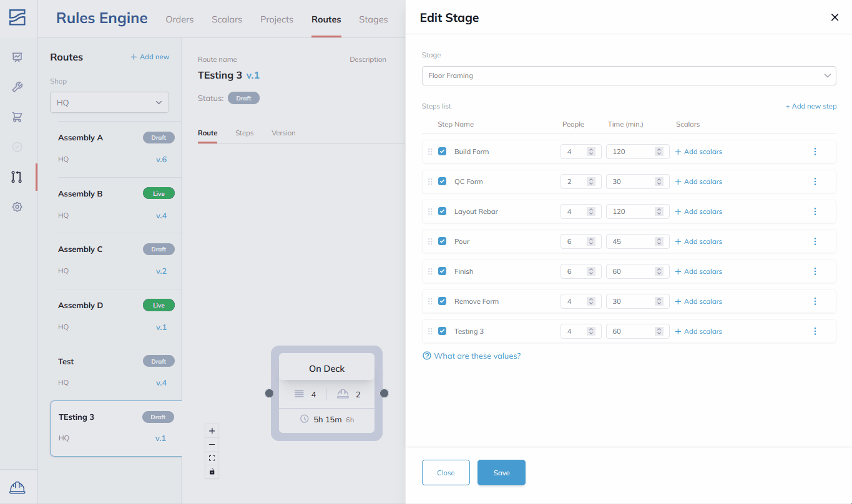Click the drag handle of Pour step
The height and width of the screenshot is (504, 852).
pyautogui.click(x=430, y=241)
